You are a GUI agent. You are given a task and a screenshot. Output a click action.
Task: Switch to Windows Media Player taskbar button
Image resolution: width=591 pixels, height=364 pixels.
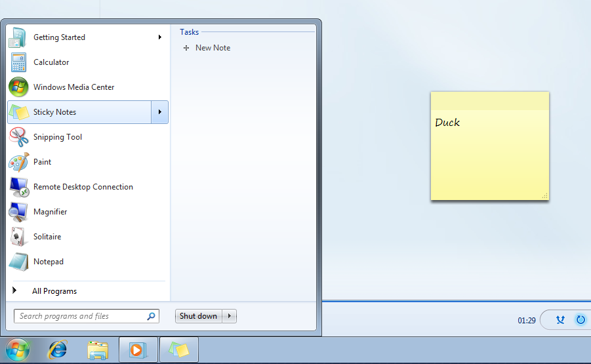point(138,350)
